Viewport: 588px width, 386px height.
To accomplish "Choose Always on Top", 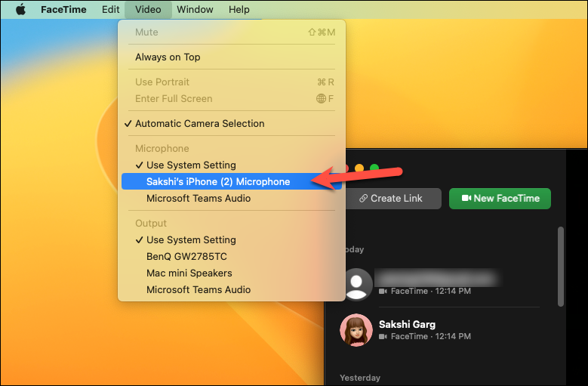I will (232, 57).
